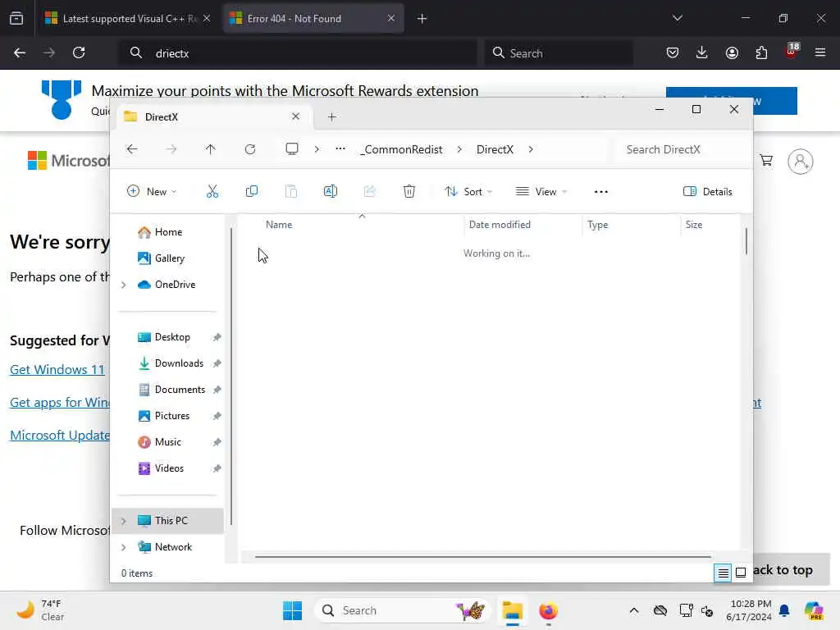This screenshot has width=840, height=630.
Task: Switch to large thumbnails view icon in status bar
Action: (741, 573)
